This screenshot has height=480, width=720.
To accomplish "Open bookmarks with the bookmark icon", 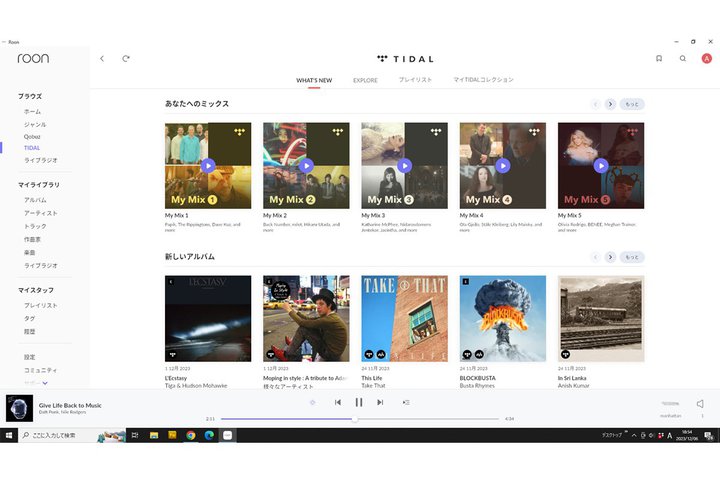I will 659,58.
